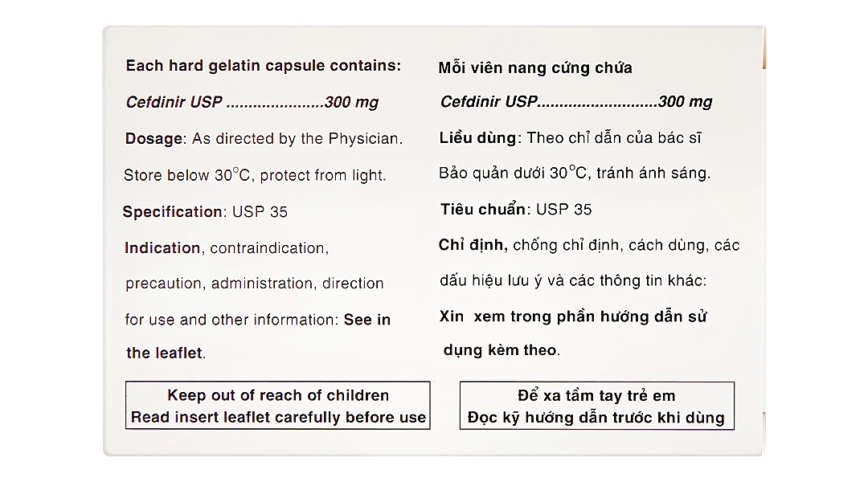The image size is (868, 482).
Task: Click the bold 'See in' text
Action: pos(367,320)
